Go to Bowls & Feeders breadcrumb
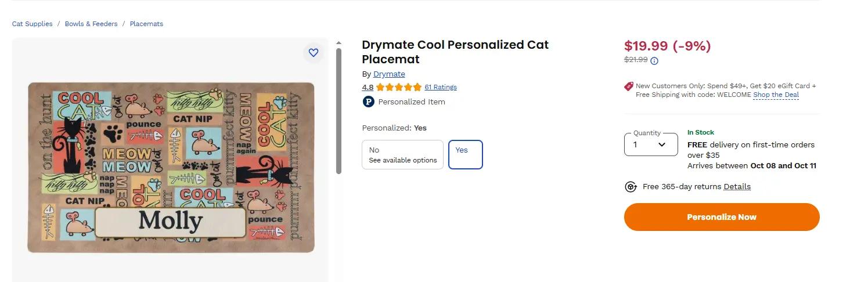 pyautogui.click(x=91, y=24)
